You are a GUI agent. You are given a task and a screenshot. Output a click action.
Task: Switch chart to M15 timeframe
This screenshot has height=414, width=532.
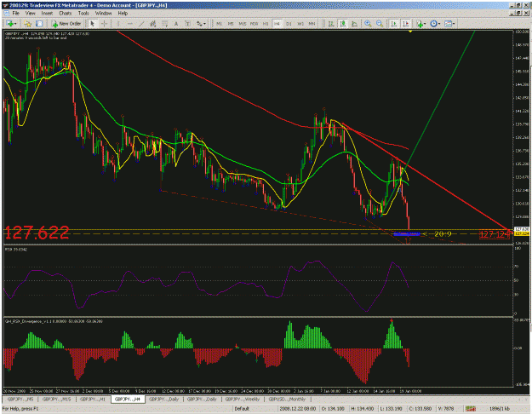[x=243, y=24]
